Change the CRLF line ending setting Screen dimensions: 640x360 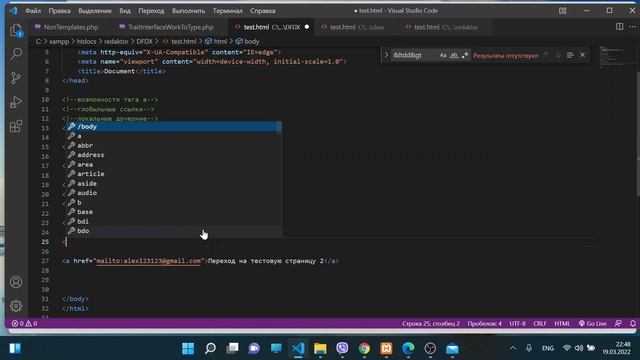(540, 323)
